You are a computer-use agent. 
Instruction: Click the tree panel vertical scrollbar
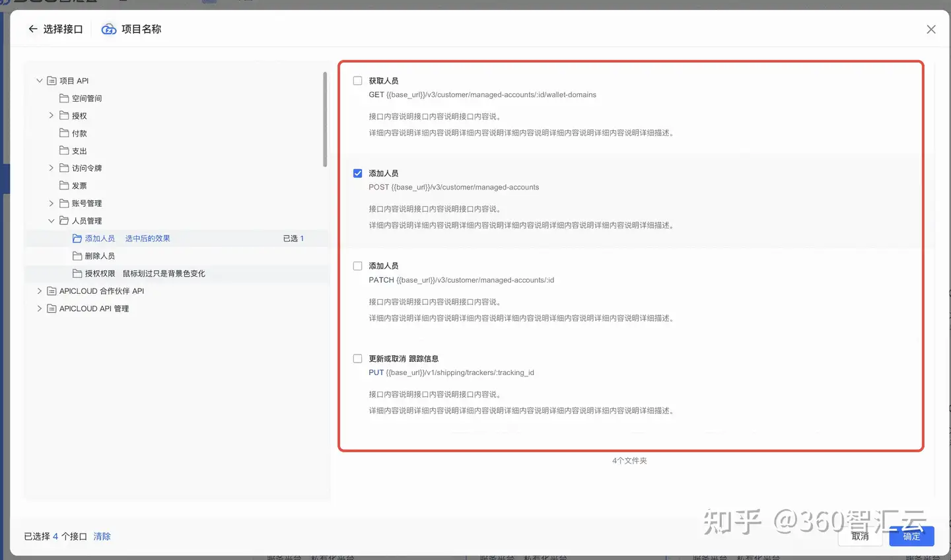click(x=325, y=120)
